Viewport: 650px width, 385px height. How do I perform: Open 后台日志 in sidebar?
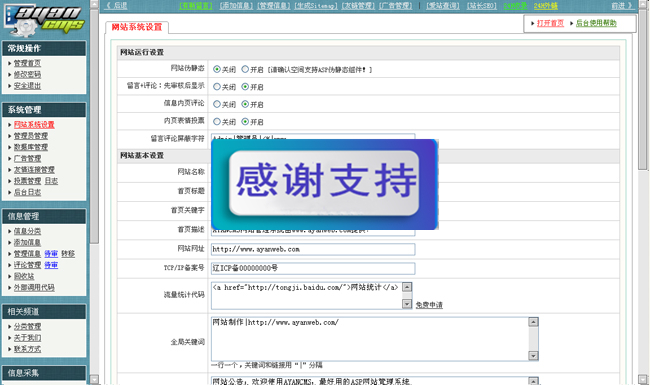pos(27,192)
